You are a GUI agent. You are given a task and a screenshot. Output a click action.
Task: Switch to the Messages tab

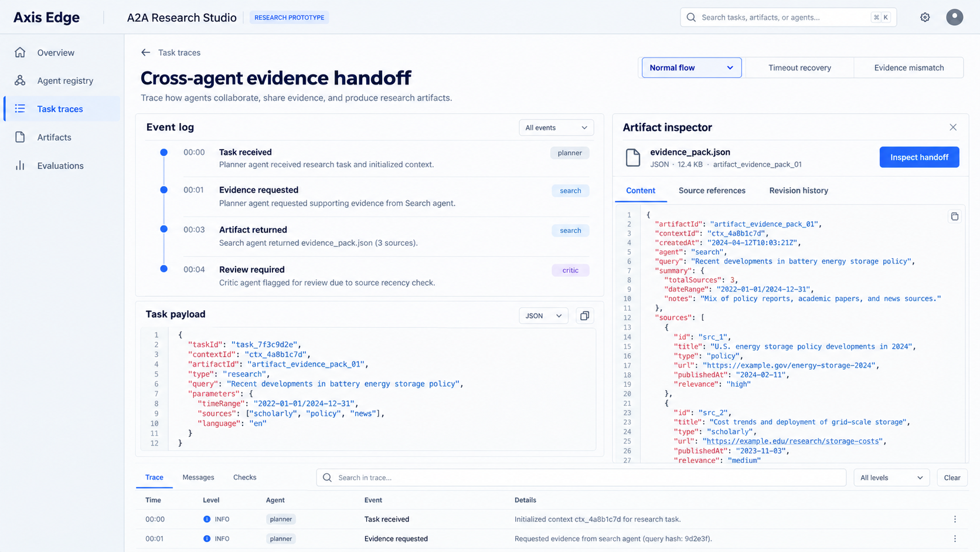(198, 478)
